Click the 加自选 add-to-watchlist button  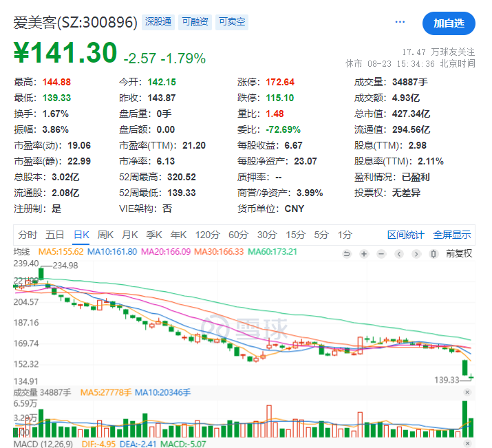click(x=449, y=23)
